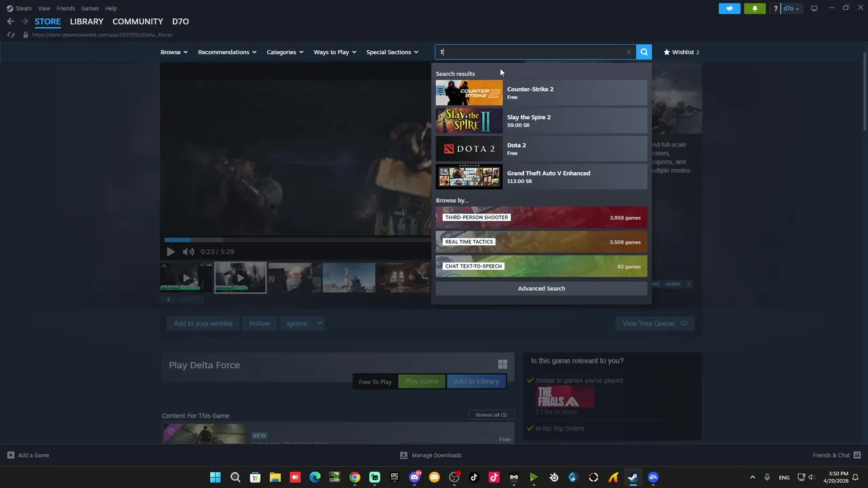Expand the Ways to Play dropdown
Screen dimensions: 868x488
tap(334, 52)
